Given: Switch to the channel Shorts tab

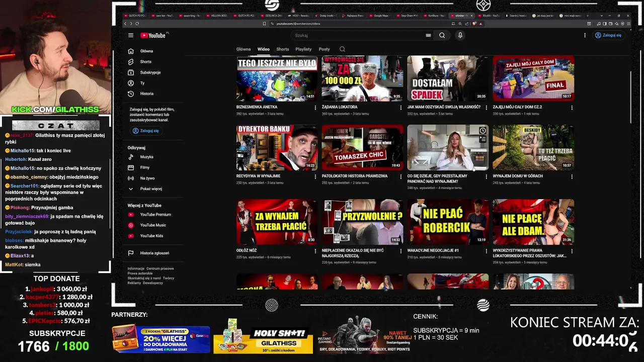Looking at the screenshot, I should pos(283,49).
